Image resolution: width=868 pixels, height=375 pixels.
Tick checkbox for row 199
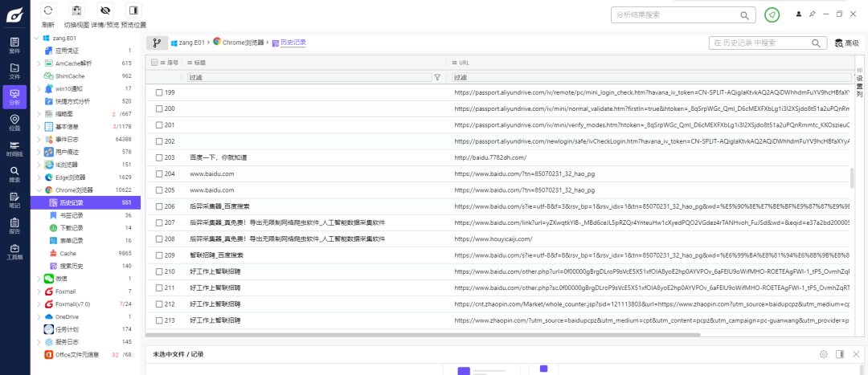[x=159, y=92]
